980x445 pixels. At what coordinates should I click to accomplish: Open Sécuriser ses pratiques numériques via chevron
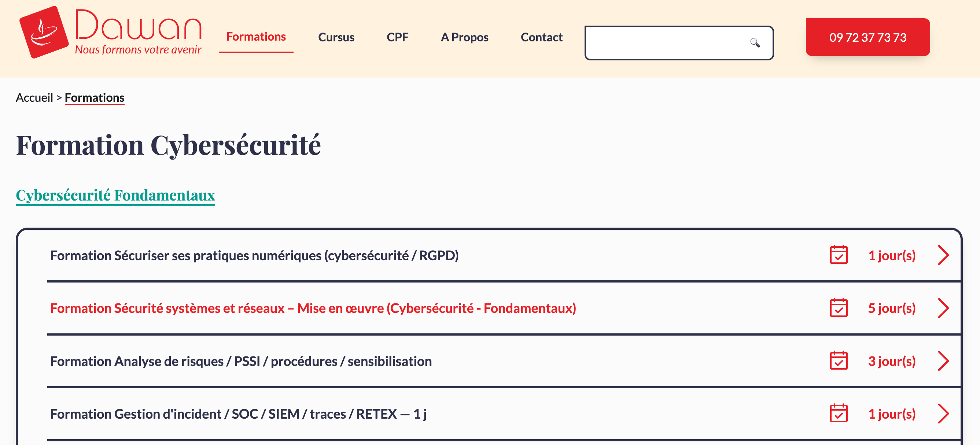click(x=943, y=255)
